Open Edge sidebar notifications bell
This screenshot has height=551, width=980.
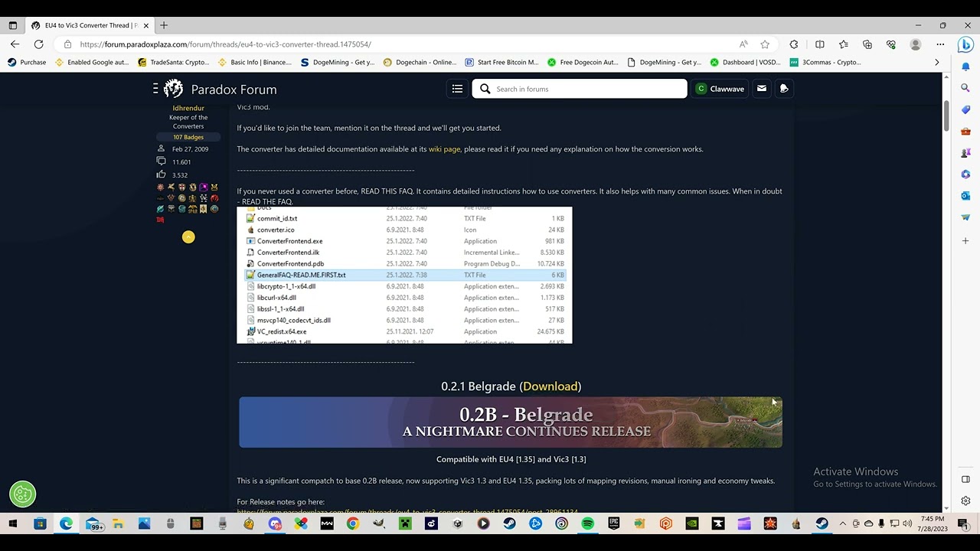[966, 67]
